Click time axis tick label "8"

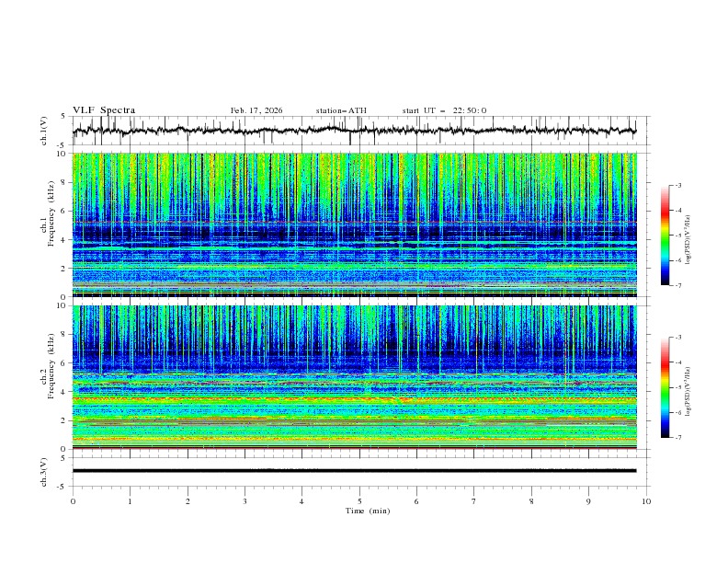click(531, 501)
